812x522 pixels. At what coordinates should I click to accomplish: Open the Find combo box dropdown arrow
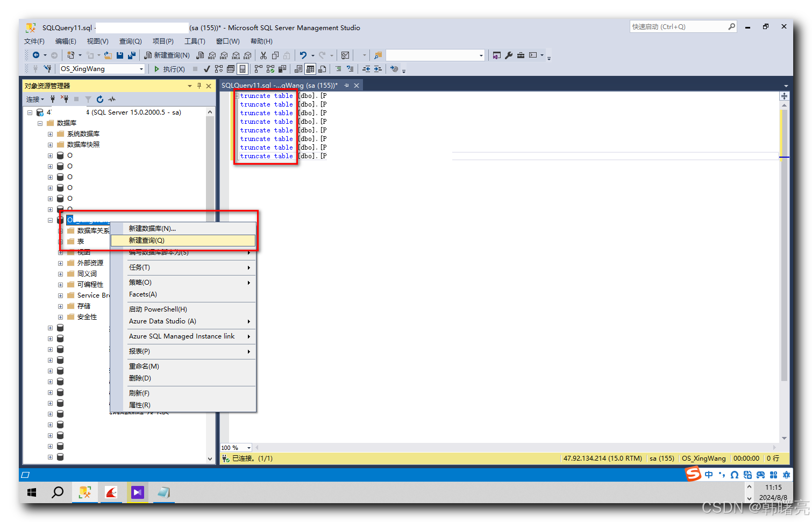tap(481, 55)
